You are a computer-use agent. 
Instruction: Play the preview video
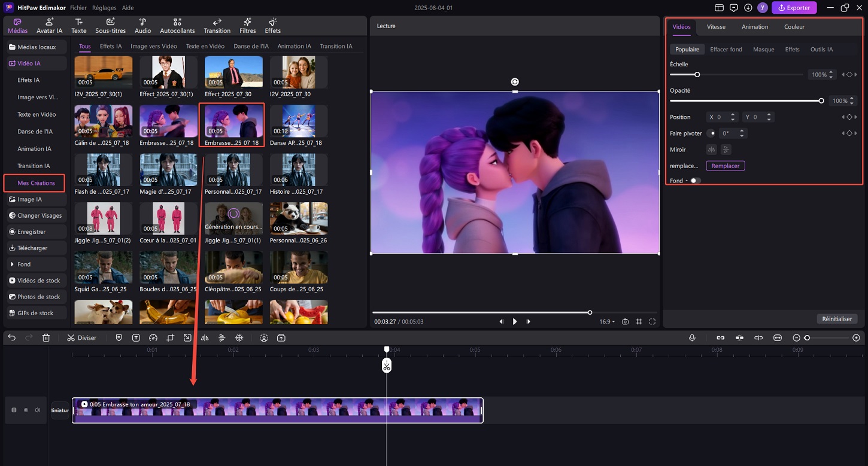pos(515,322)
